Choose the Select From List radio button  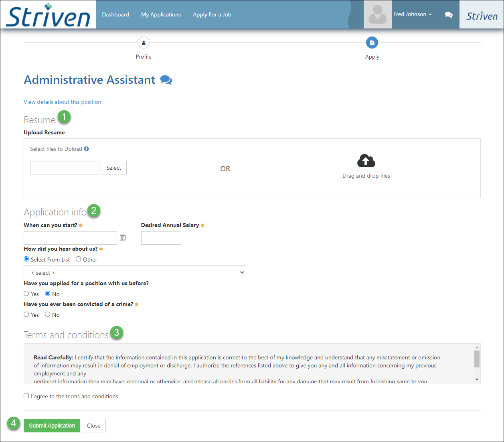point(26,259)
